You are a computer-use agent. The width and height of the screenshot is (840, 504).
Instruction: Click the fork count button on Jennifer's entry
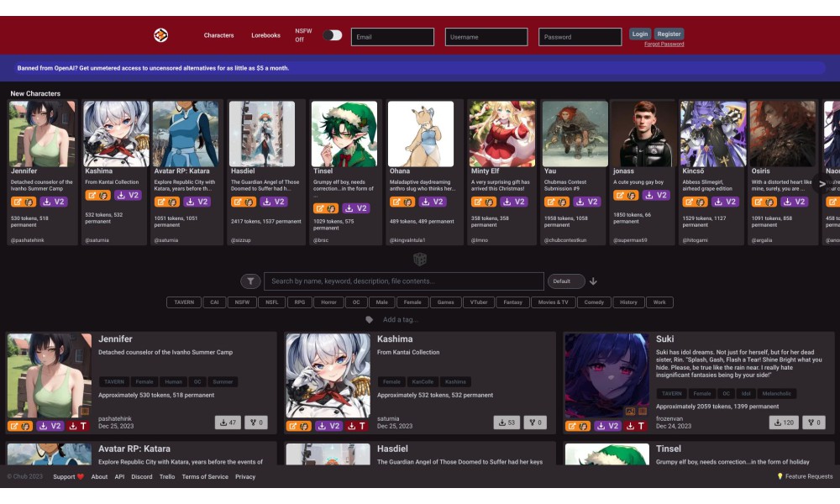click(256, 423)
